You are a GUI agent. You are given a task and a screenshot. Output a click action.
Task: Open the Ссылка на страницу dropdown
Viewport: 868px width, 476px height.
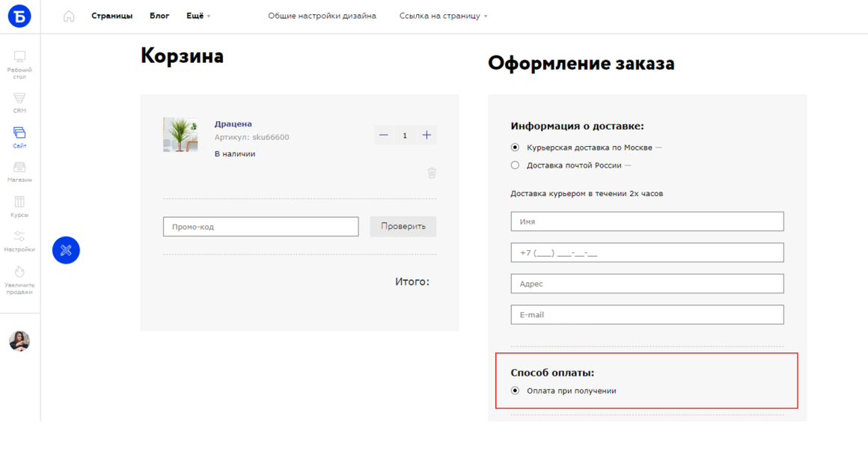444,16
